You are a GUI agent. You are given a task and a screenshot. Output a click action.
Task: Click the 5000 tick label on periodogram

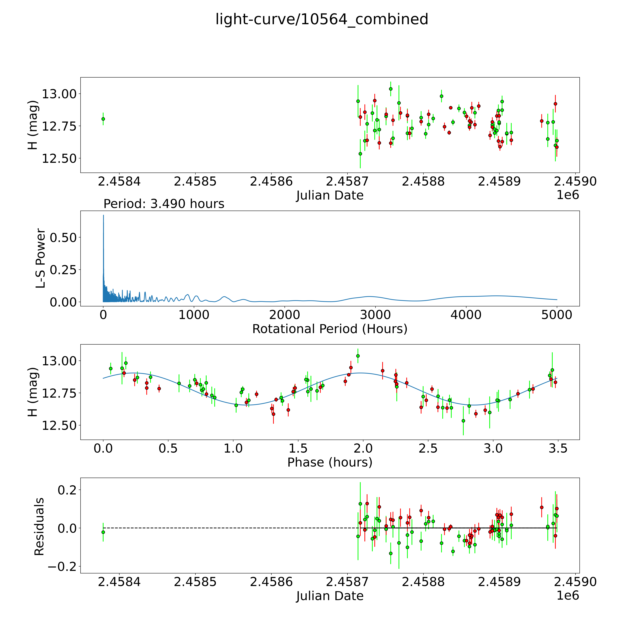click(557, 315)
